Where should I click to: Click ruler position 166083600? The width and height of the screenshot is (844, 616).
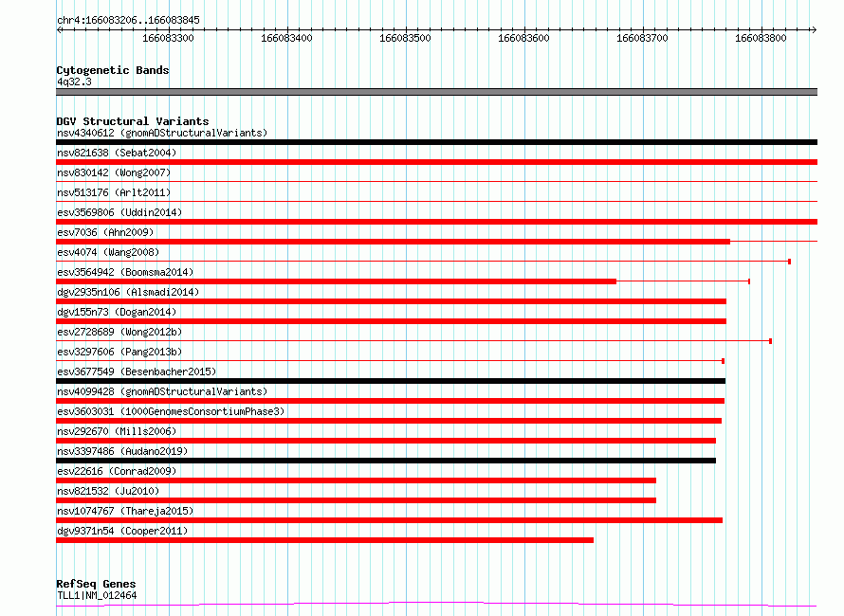pos(523,38)
